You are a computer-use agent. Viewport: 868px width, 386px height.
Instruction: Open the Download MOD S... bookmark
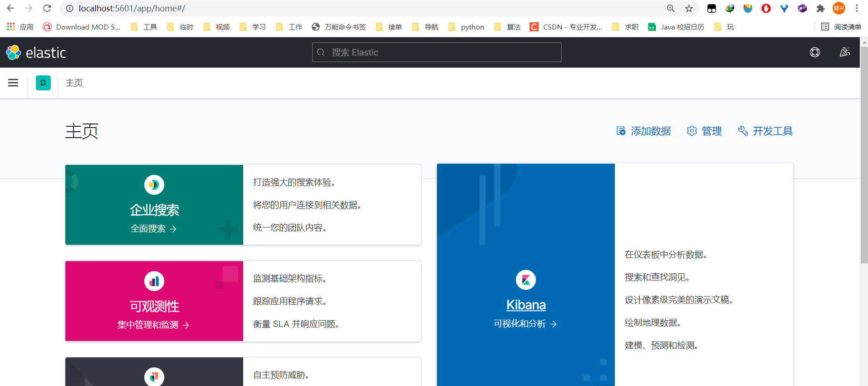point(82,27)
